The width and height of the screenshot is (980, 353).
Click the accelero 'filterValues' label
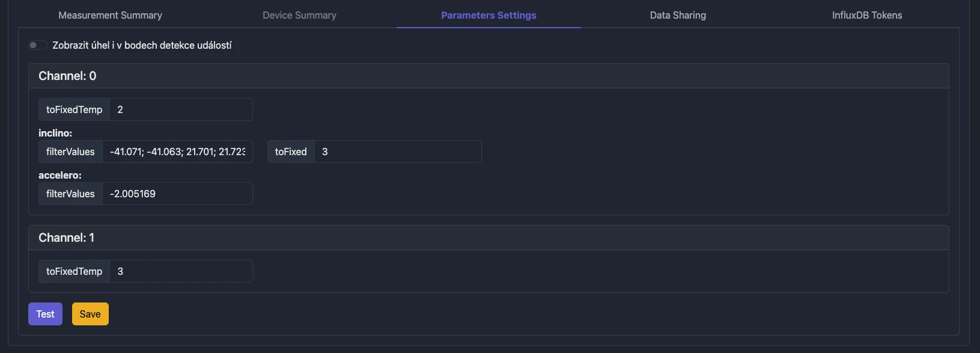click(x=70, y=194)
